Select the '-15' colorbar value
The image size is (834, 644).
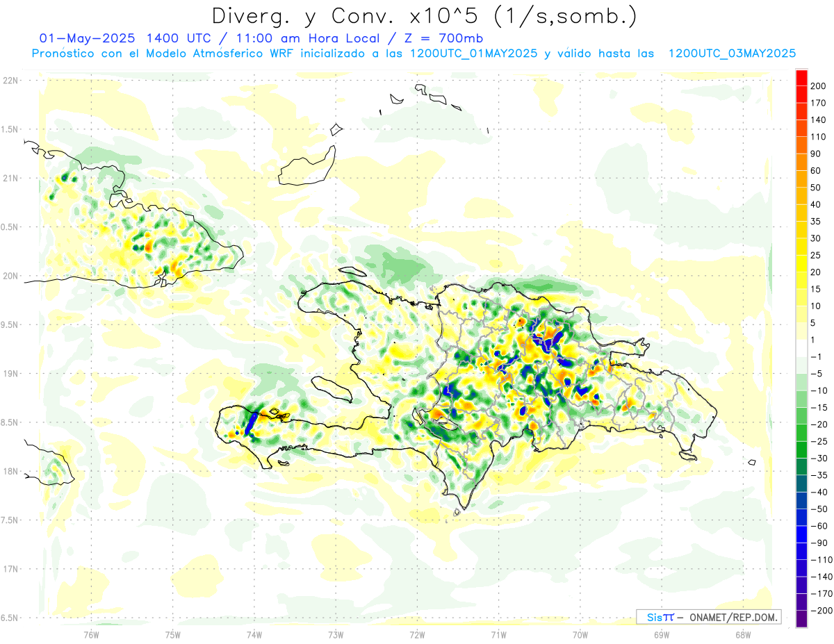click(820, 408)
